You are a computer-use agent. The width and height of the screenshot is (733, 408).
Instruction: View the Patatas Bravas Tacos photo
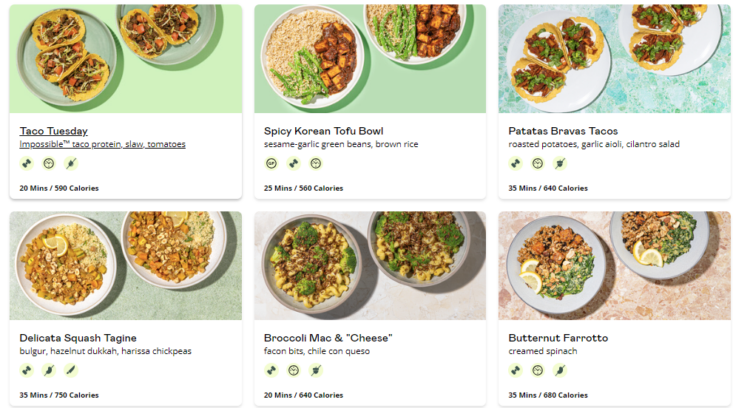click(x=614, y=58)
